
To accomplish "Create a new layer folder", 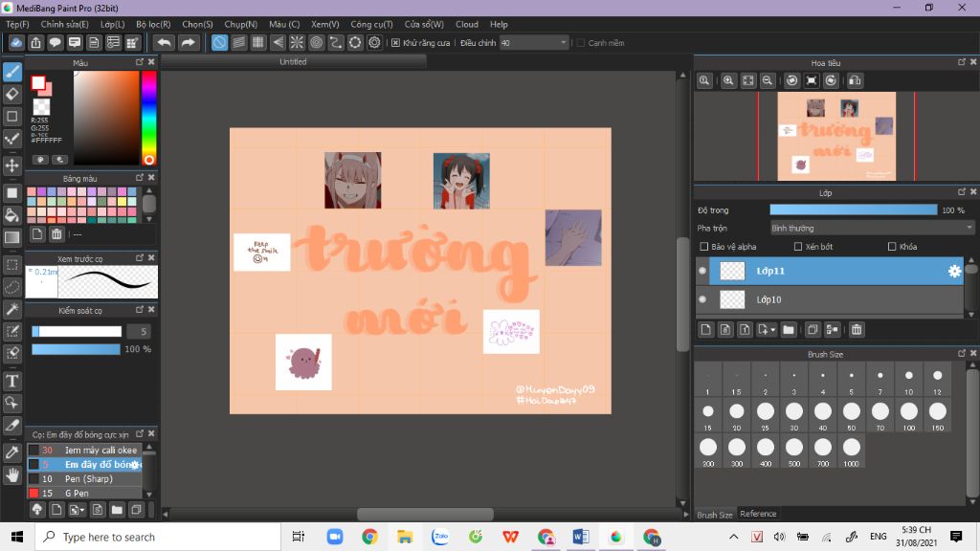I will pyautogui.click(x=789, y=329).
